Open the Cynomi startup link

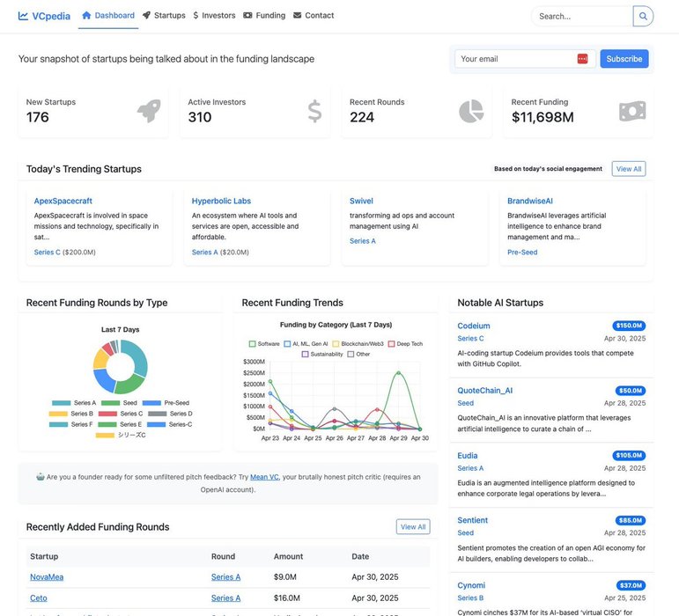click(471, 585)
